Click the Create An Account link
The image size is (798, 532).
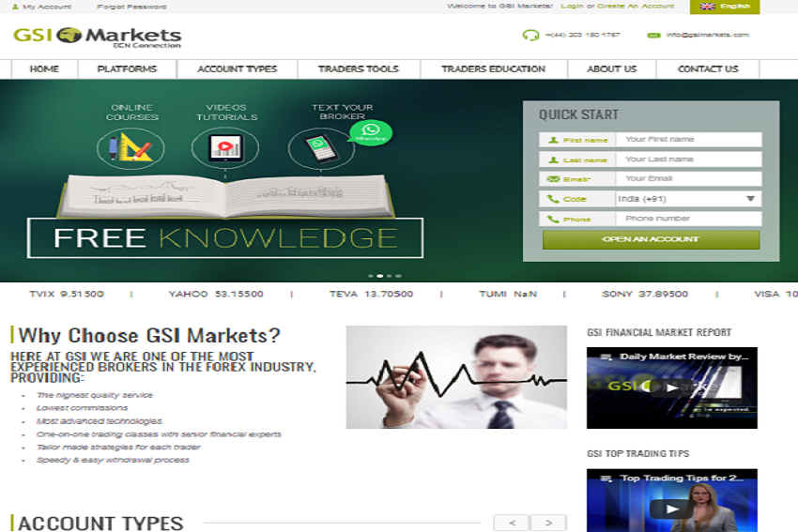pyautogui.click(x=636, y=7)
